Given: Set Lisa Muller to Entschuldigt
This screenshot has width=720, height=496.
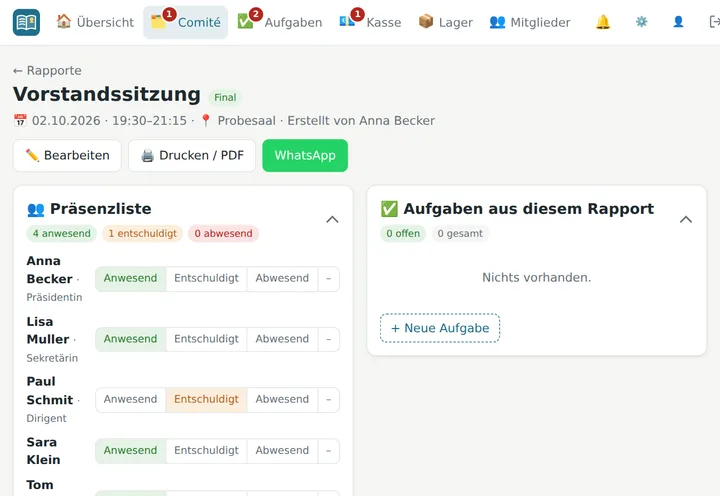Looking at the screenshot, I should 206,339.
